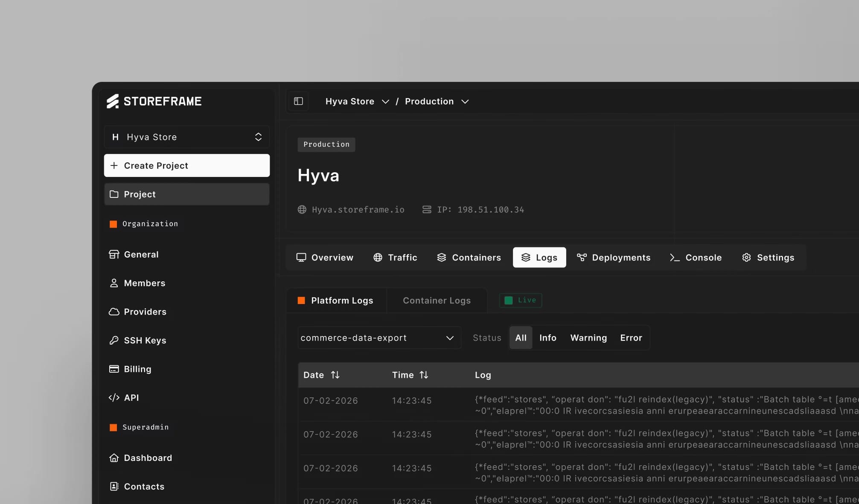This screenshot has height=504, width=859.
Task: Open the Containers tab
Action: click(469, 258)
